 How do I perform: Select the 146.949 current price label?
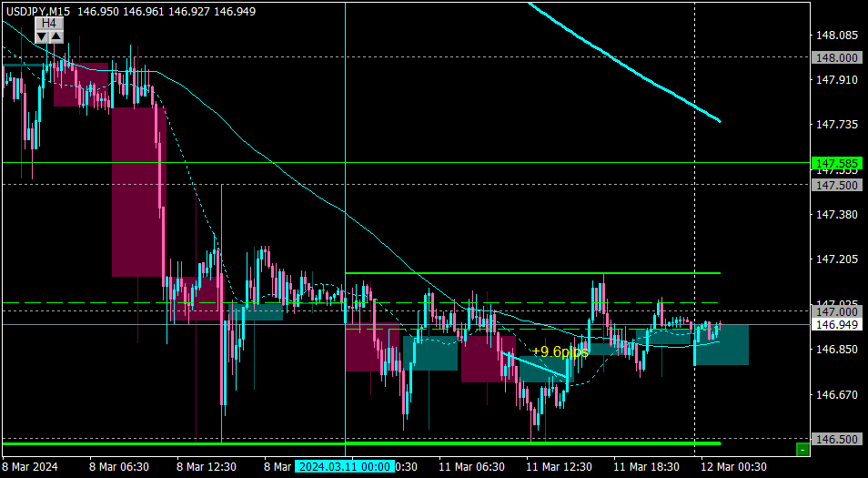[x=836, y=324]
